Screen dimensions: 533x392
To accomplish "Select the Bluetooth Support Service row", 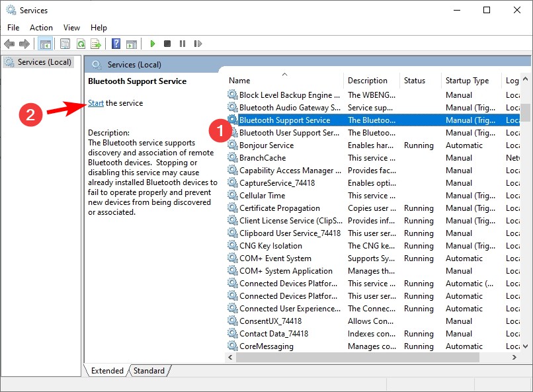I will [x=373, y=120].
